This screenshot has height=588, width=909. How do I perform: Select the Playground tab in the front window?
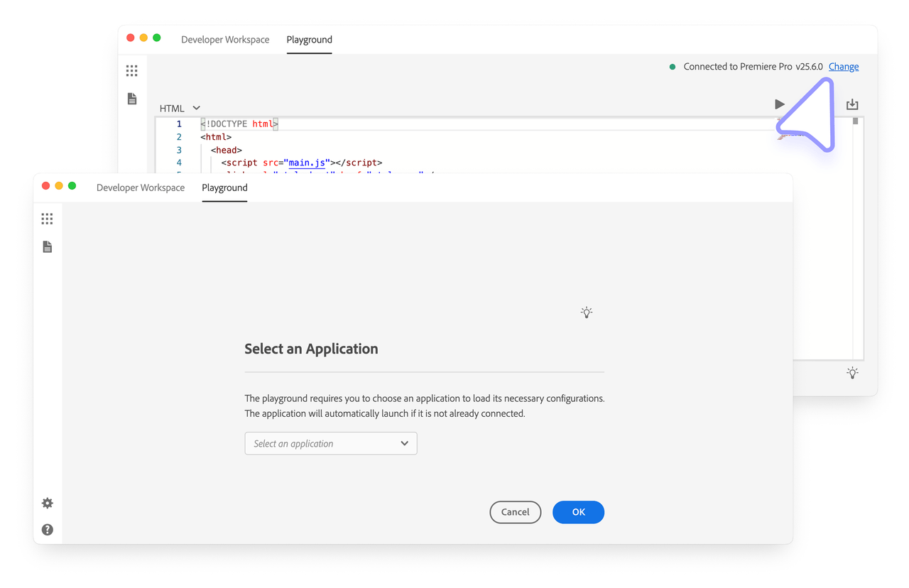(224, 187)
